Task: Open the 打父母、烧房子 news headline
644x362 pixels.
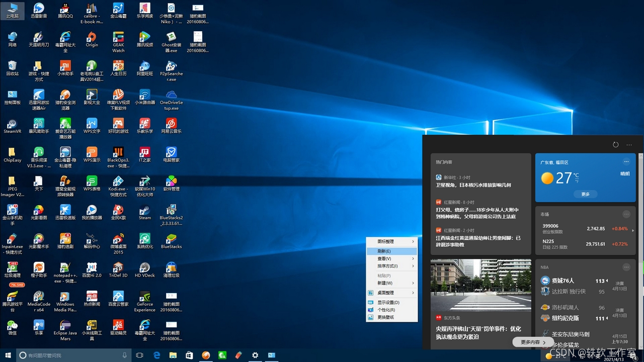Action: (477, 213)
